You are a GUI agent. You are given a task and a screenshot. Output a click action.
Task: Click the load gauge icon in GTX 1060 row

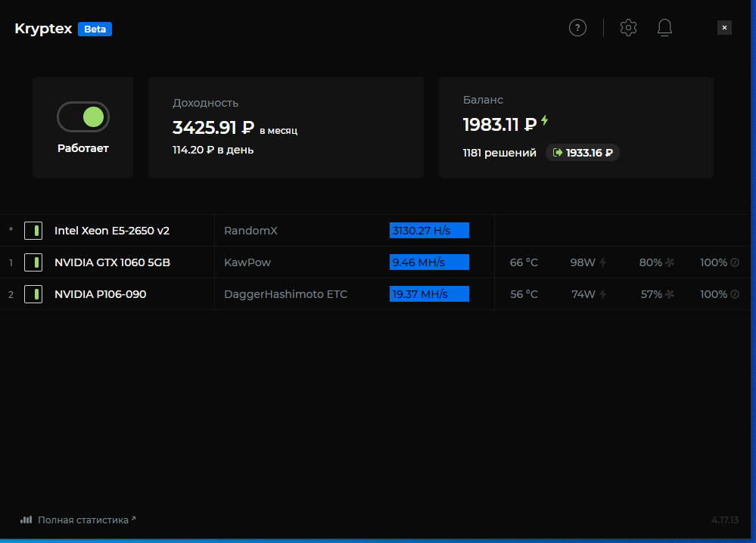(735, 262)
